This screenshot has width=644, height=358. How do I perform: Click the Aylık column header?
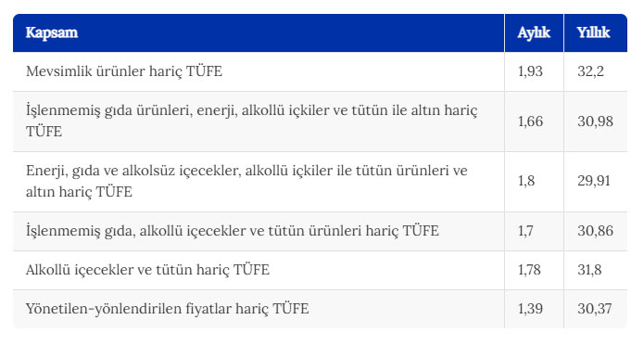click(x=534, y=32)
